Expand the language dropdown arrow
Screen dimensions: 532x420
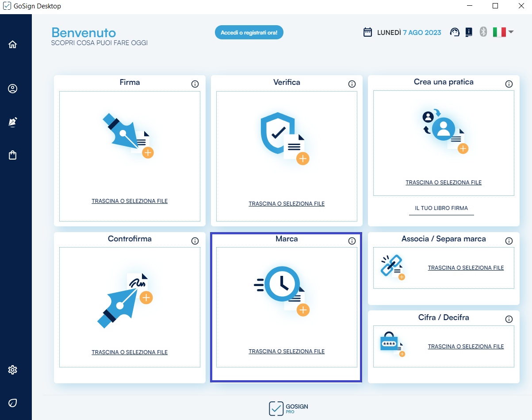pos(511,32)
